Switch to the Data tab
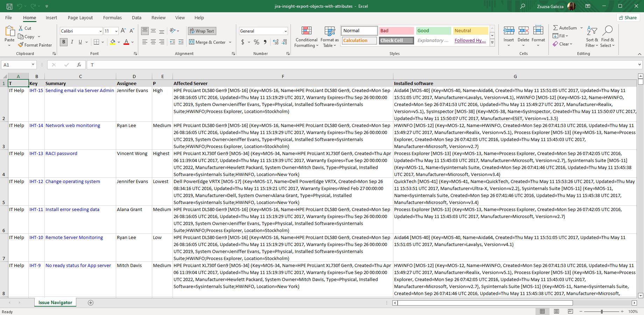Screen dimensions: 644x315 (x=136, y=18)
